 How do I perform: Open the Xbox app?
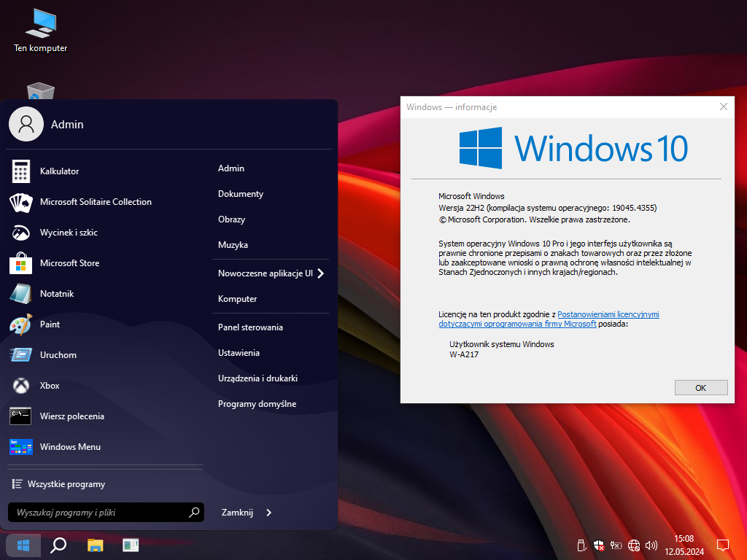(50, 386)
